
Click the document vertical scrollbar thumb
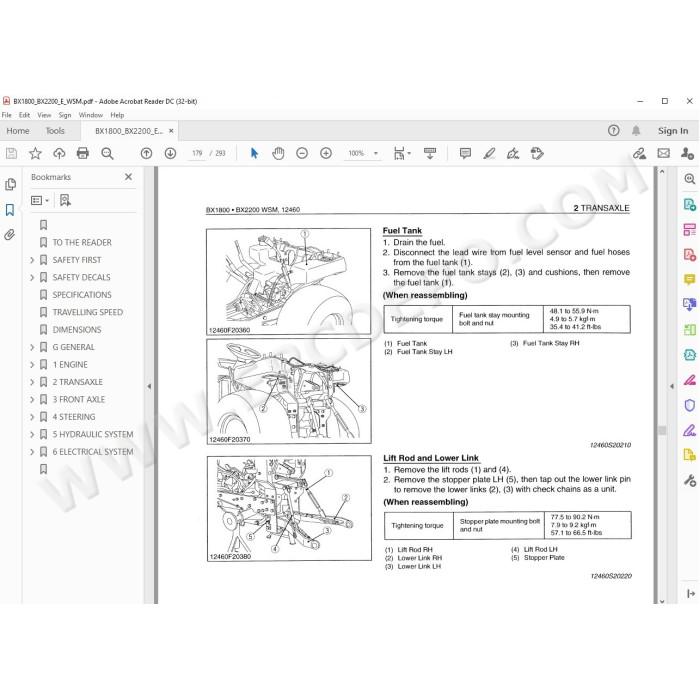click(662, 430)
